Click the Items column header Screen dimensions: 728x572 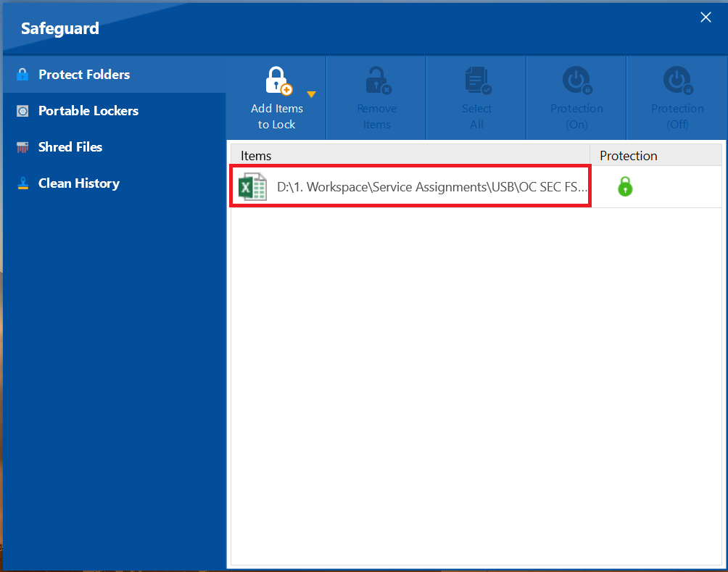point(410,155)
